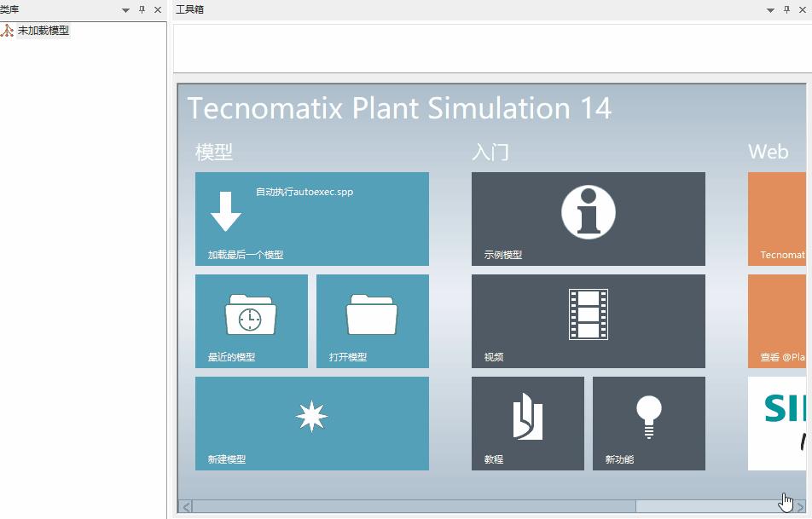Toggle the pin on the 类库 panel
This screenshot has width=812, height=519.
[143, 10]
